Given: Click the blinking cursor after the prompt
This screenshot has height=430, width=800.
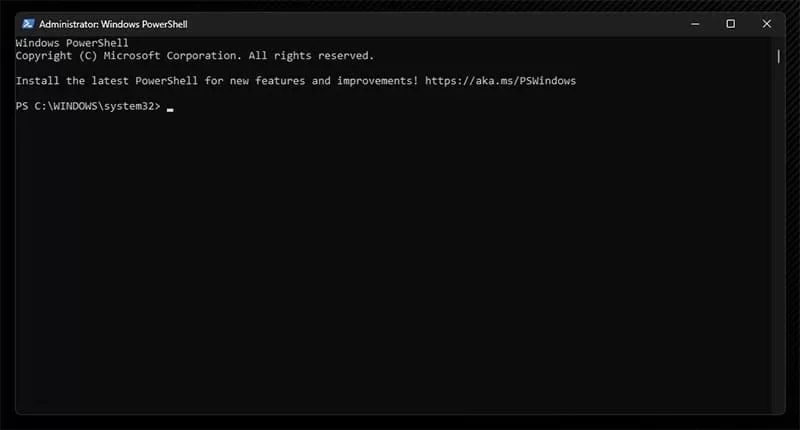Looking at the screenshot, I should [170, 108].
